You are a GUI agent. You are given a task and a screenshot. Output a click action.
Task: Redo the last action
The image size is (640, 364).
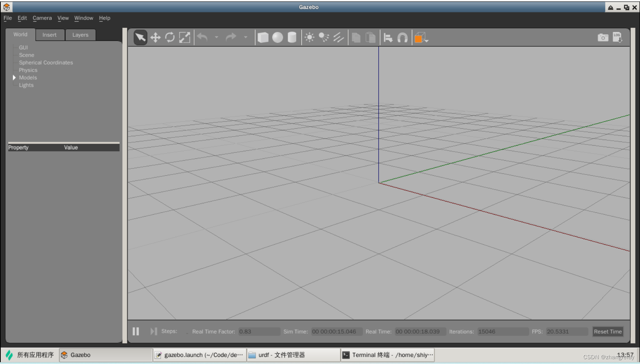[x=231, y=37]
